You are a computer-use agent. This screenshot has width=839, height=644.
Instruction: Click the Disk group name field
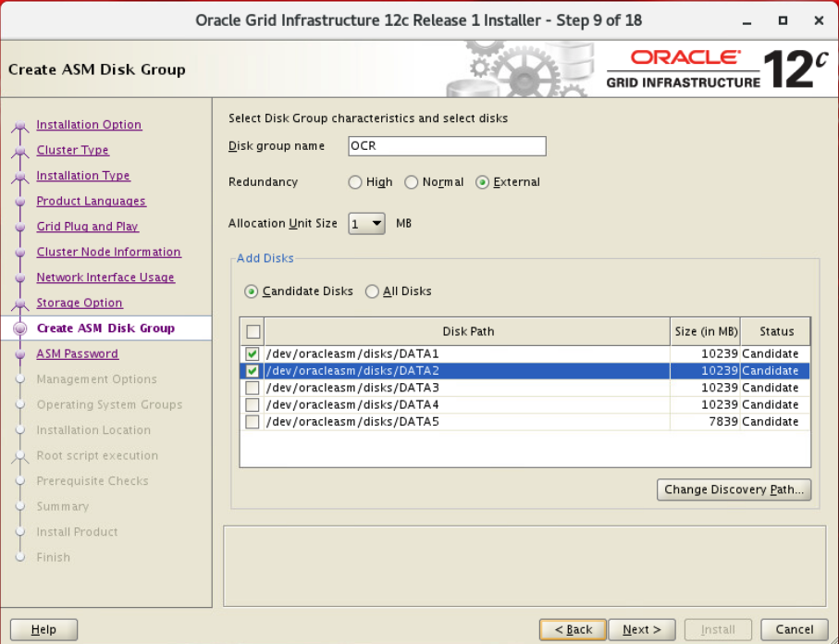(447, 146)
